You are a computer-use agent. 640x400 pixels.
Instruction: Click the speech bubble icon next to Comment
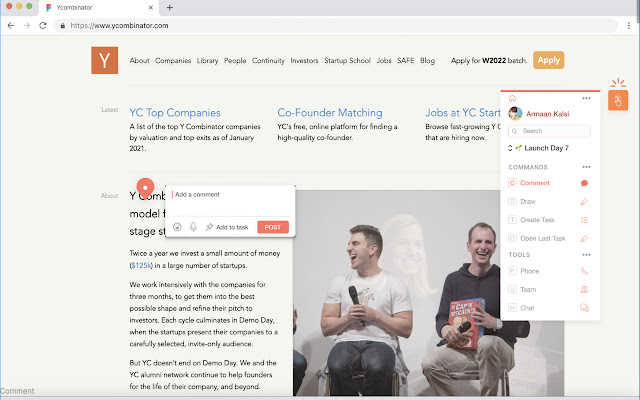[x=584, y=183]
